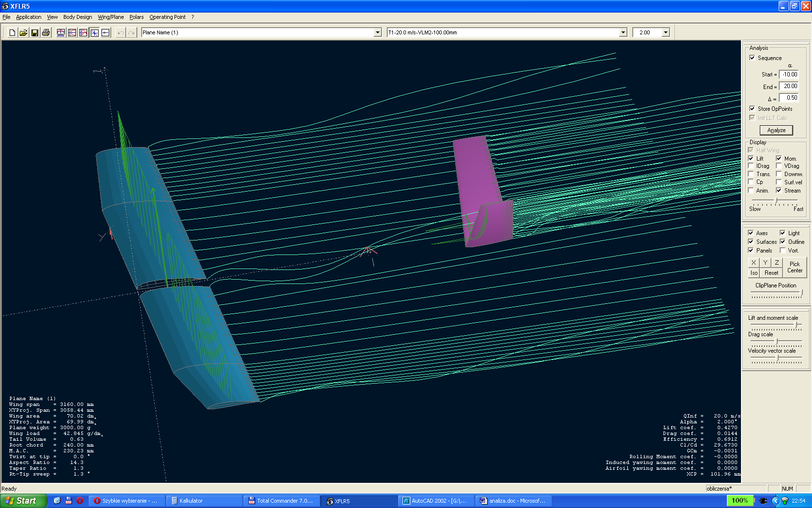Enable the Downw. display checkbox
The width and height of the screenshot is (812, 508).
pos(779,174)
